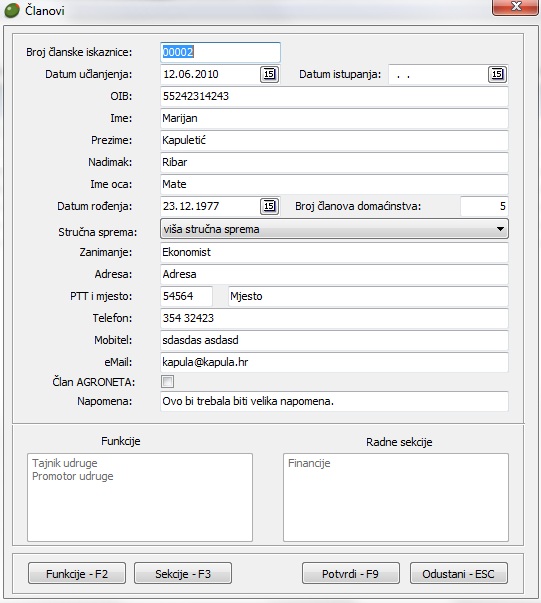The height and width of the screenshot is (603, 541).
Task: Open calendar picker for Datum istupanja
Action: [497, 74]
